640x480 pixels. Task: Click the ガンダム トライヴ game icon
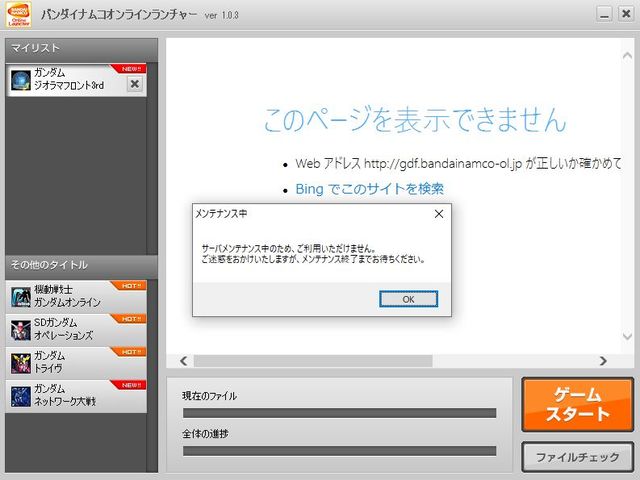(20, 363)
